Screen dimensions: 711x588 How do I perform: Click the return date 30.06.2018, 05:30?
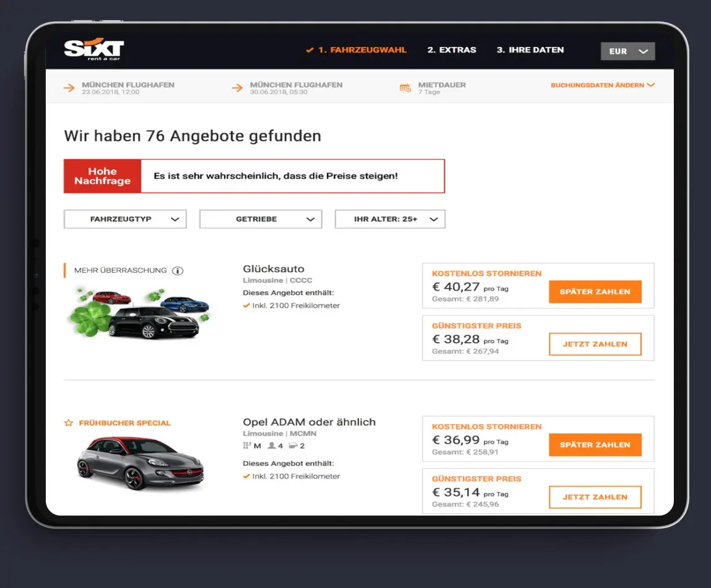[279, 92]
